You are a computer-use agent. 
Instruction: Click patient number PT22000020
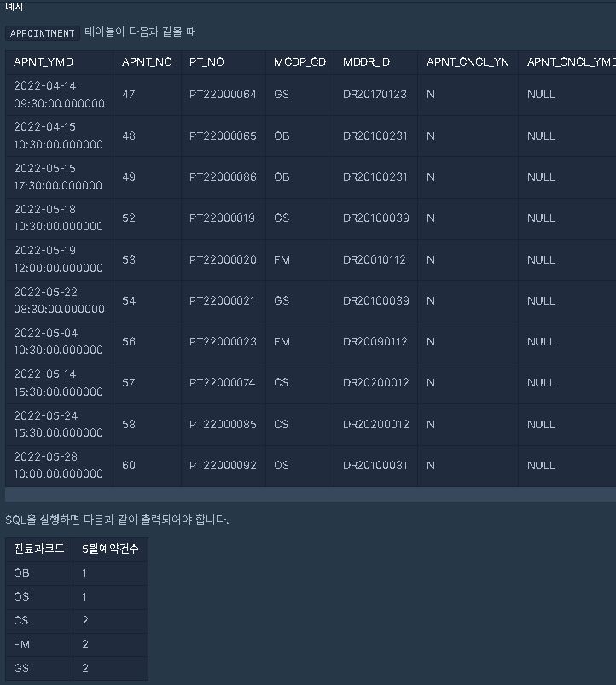223,259
